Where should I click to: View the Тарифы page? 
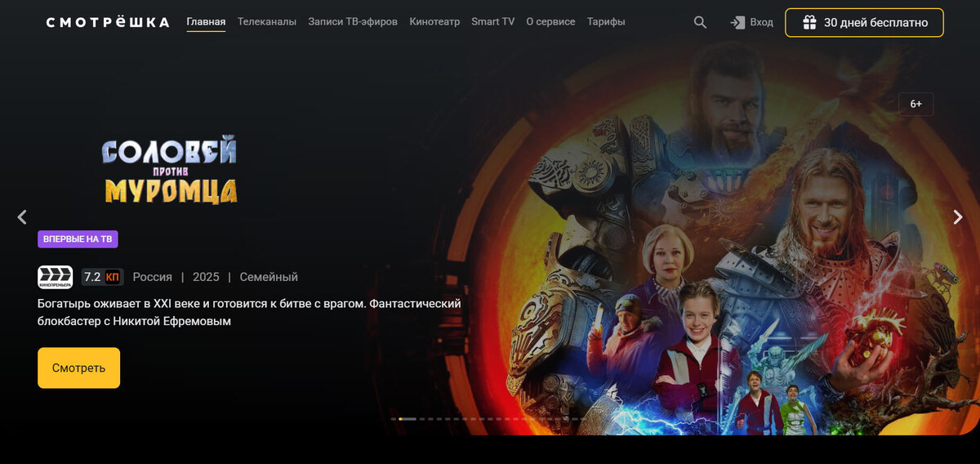606,22
